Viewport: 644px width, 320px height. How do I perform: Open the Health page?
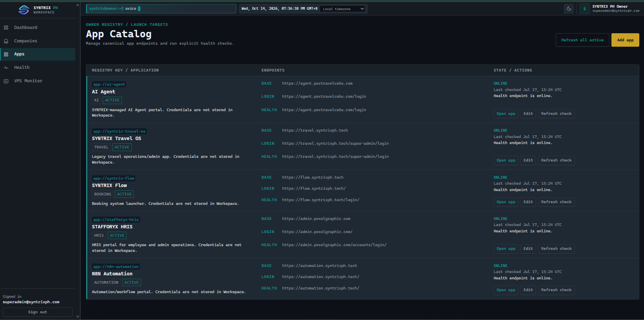click(38, 67)
